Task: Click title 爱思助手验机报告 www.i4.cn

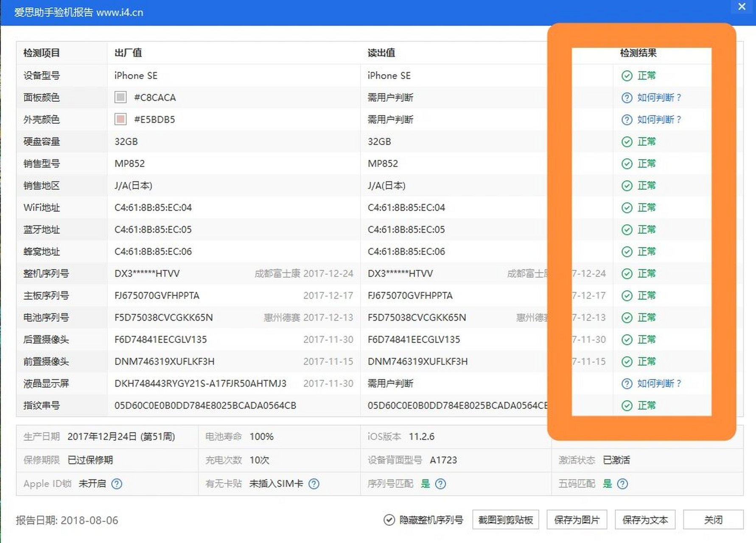Action: (78, 12)
